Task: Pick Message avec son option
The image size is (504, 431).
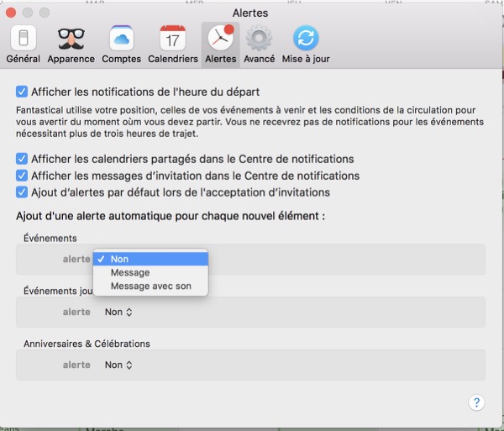Action: (150, 286)
